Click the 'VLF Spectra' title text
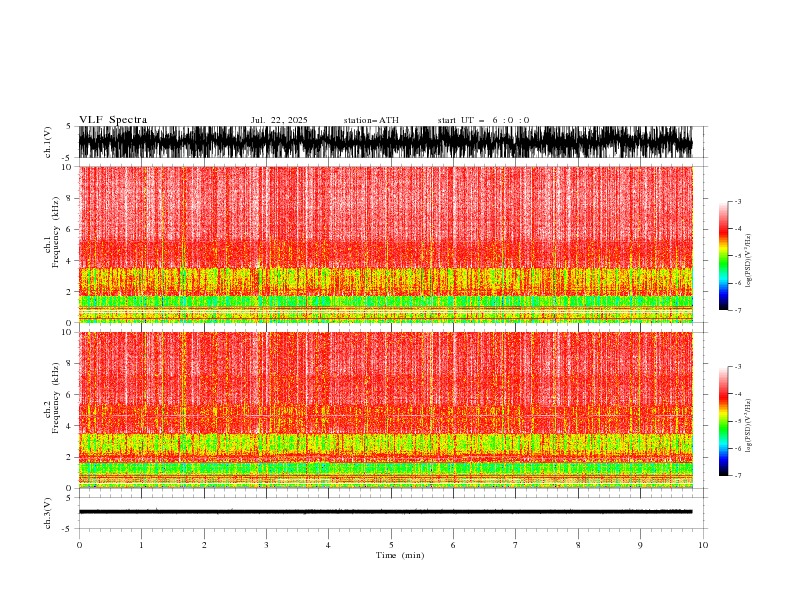Viewport: 792px width, 612px height. [113, 120]
